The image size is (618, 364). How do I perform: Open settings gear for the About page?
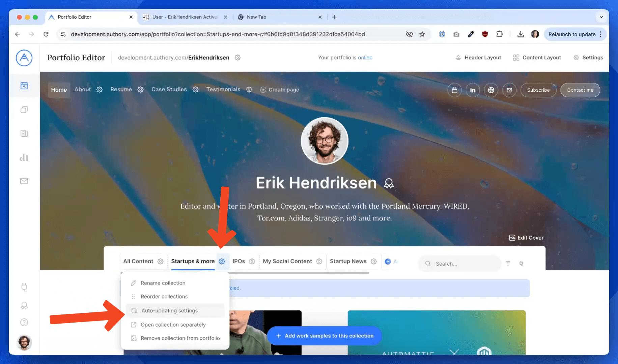pos(99,90)
